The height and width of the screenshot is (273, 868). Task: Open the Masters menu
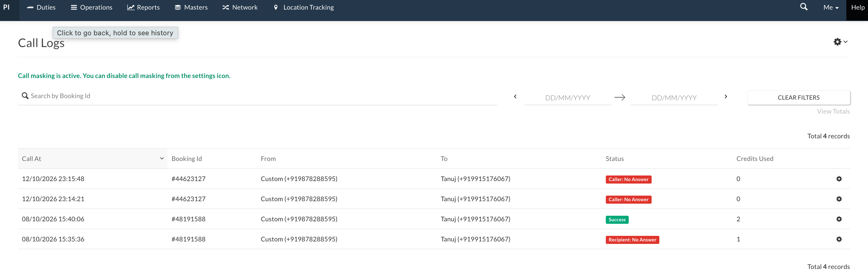[191, 7]
